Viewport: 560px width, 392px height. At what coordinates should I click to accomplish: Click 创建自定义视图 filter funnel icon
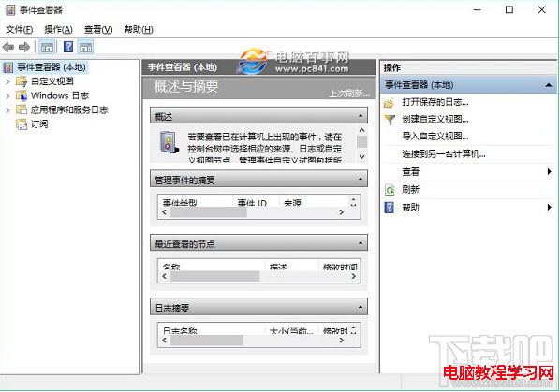pyautogui.click(x=390, y=120)
